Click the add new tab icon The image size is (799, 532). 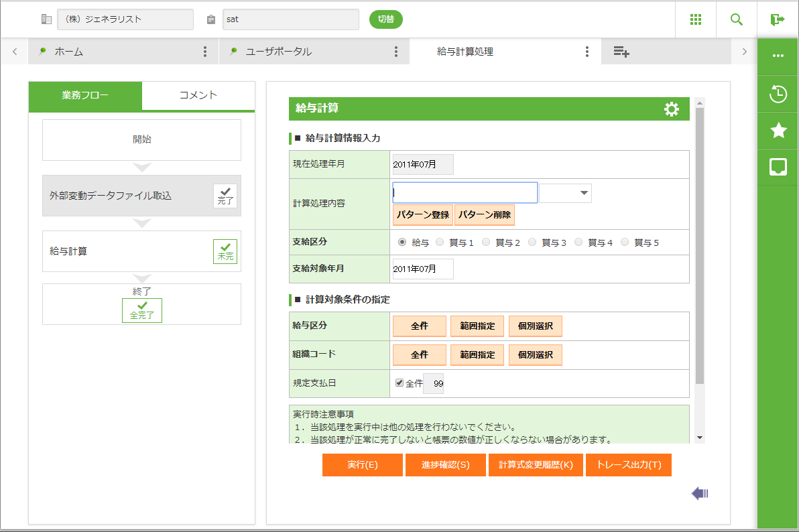point(621,52)
